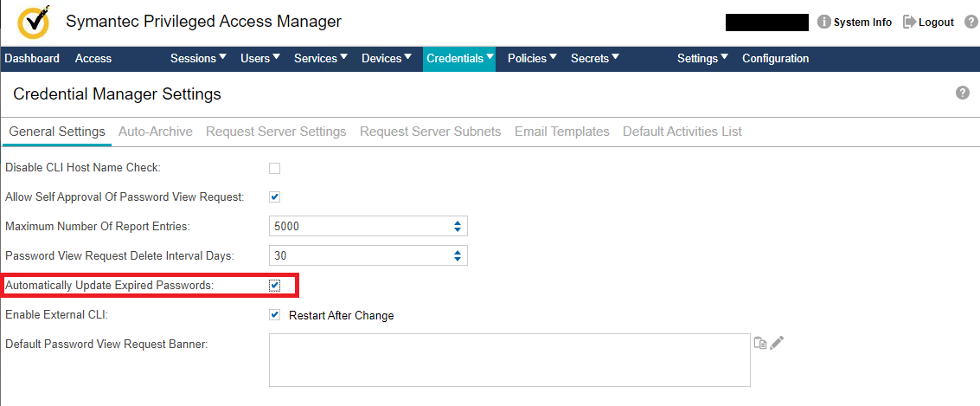Click the Password View Request Delete Interval field

[368, 255]
